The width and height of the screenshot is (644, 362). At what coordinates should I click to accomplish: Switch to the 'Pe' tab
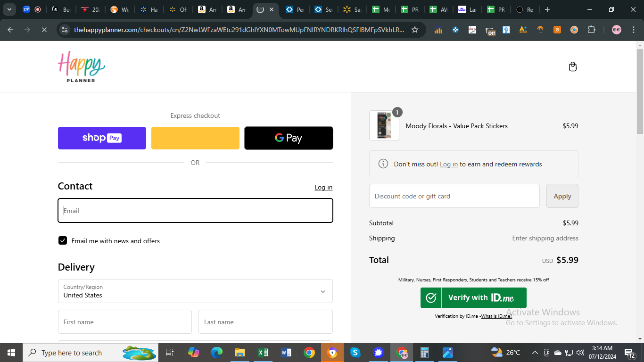click(x=296, y=9)
